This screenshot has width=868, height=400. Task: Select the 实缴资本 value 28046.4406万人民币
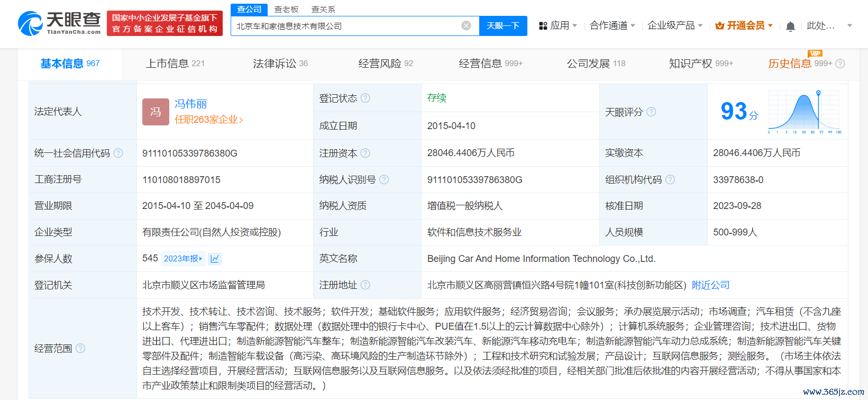(756, 152)
